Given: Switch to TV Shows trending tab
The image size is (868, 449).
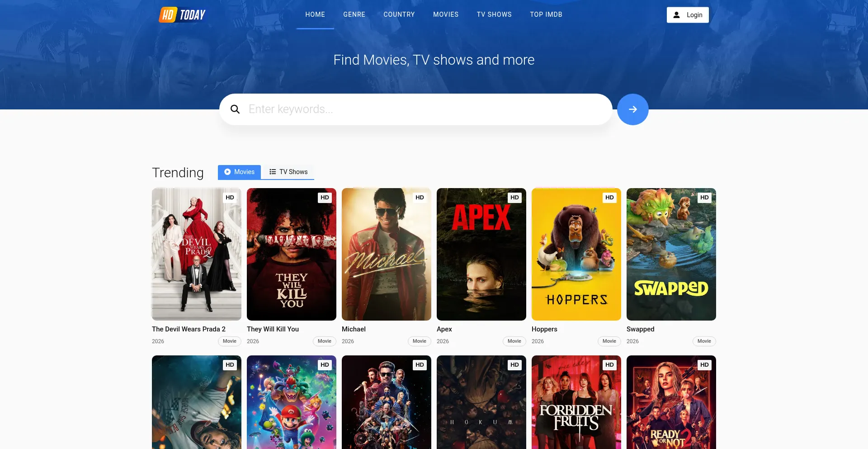Looking at the screenshot, I should (288, 172).
